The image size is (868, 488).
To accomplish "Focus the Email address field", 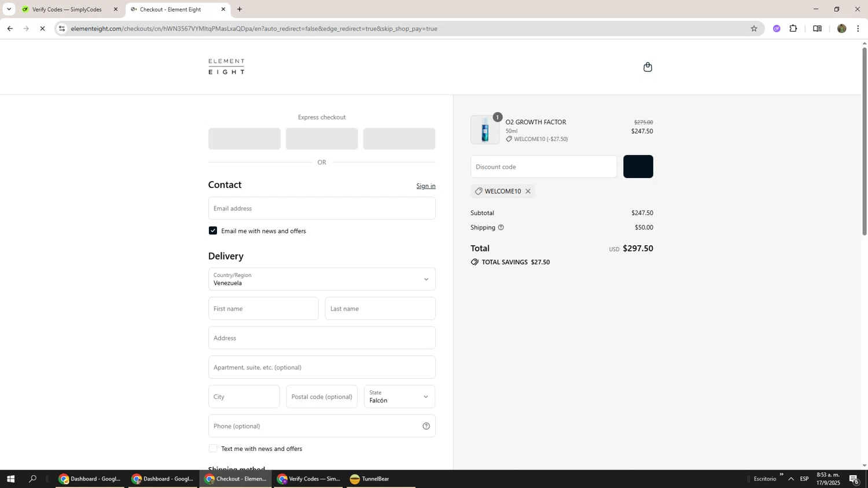I will tap(322, 208).
